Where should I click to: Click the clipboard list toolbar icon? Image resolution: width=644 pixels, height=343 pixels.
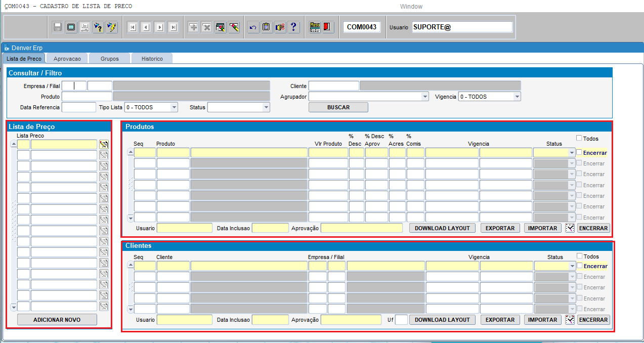click(267, 27)
